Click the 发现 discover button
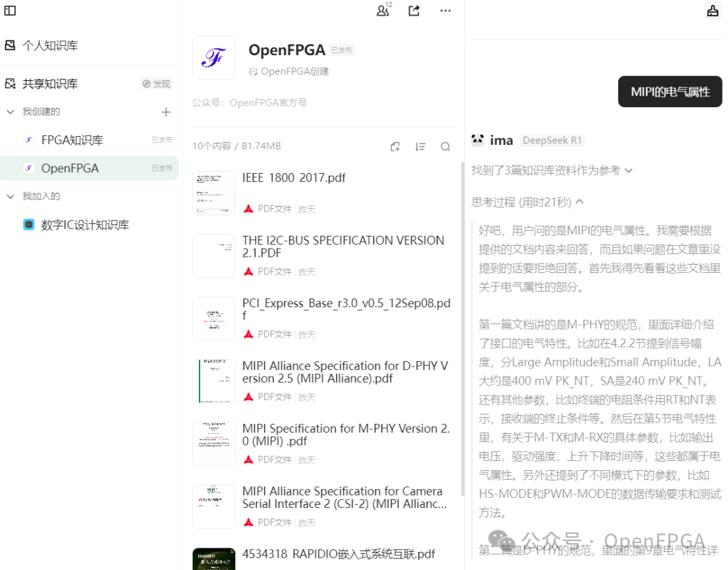The width and height of the screenshot is (728, 570). tap(156, 84)
